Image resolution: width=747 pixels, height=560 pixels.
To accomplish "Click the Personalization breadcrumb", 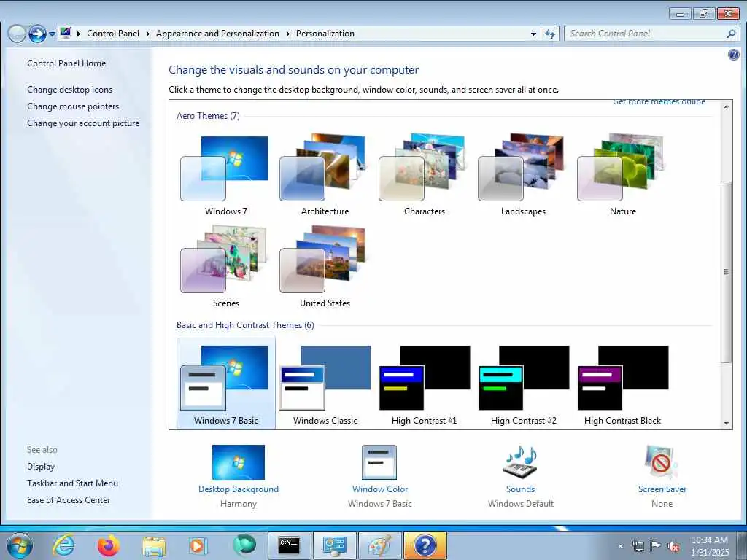I will [325, 34].
